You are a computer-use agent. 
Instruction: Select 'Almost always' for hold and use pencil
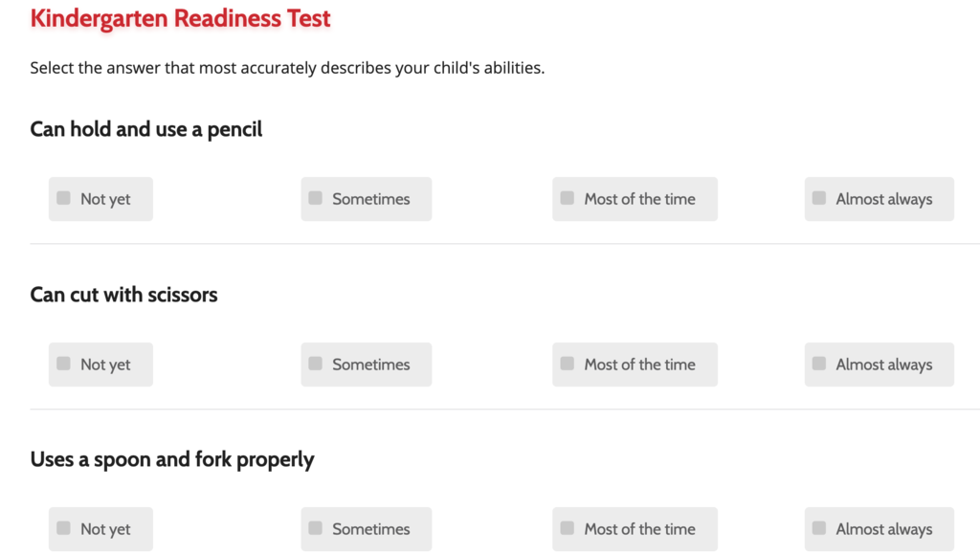[879, 199]
